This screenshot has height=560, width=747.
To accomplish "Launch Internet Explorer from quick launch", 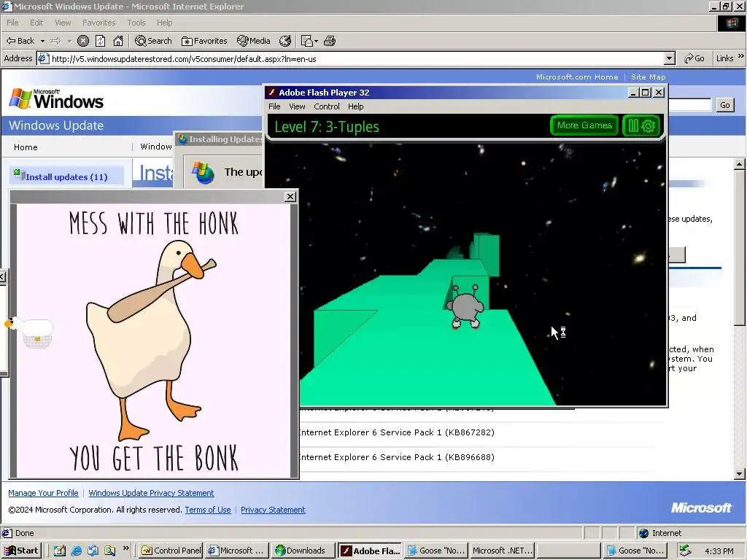I will pyautogui.click(x=76, y=551).
